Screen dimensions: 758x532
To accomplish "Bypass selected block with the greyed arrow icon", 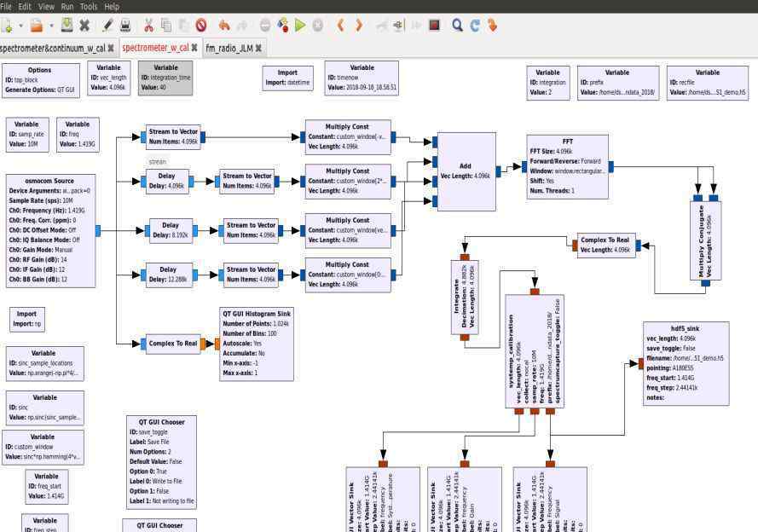I will 416,25.
